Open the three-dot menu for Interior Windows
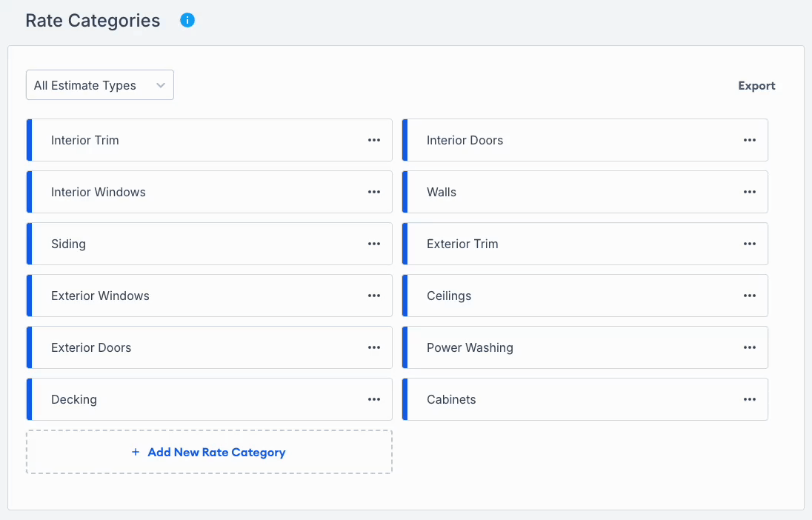The height and width of the screenshot is (520, 812). (374, 192)
